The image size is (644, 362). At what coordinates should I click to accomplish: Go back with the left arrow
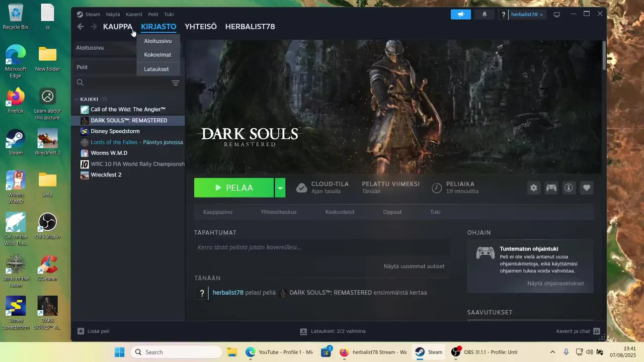point(80,27)
